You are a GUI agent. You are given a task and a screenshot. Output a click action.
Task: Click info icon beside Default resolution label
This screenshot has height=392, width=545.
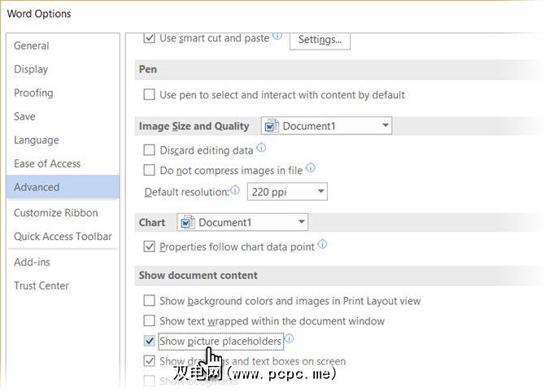235,191
